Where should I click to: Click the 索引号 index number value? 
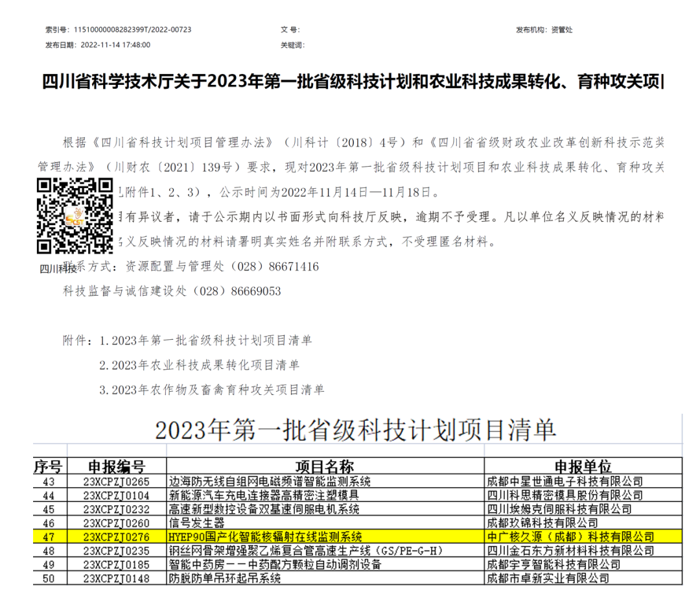133,29
